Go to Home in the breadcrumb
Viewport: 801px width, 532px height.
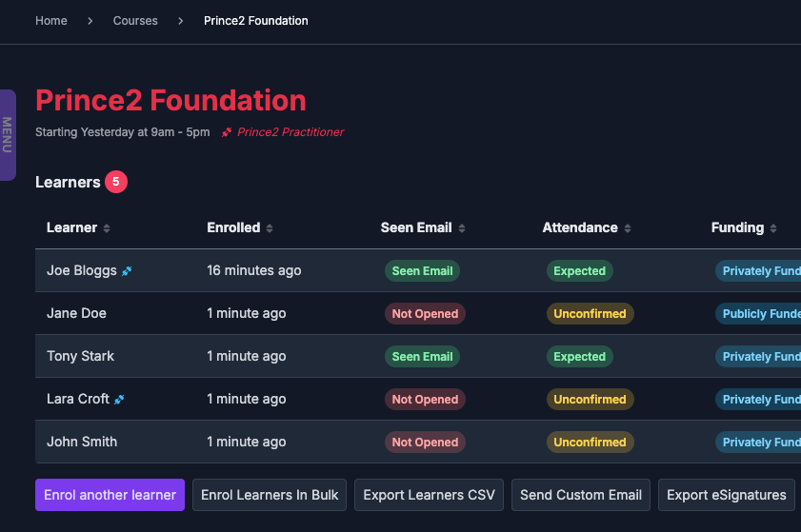point(51,21)
